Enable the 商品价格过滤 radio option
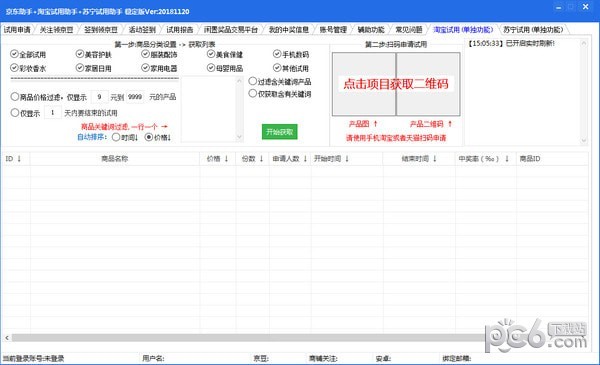The height and width of the screenshot is (365, 600). [15, 97]
